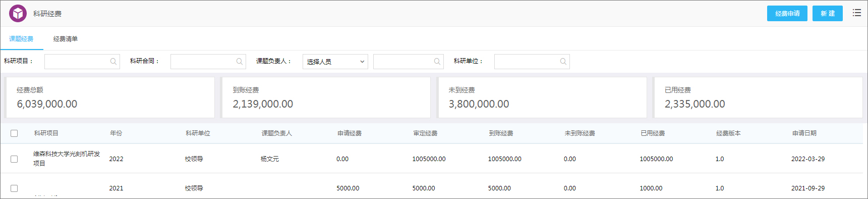Click the 新建 button

click(828, 13)
